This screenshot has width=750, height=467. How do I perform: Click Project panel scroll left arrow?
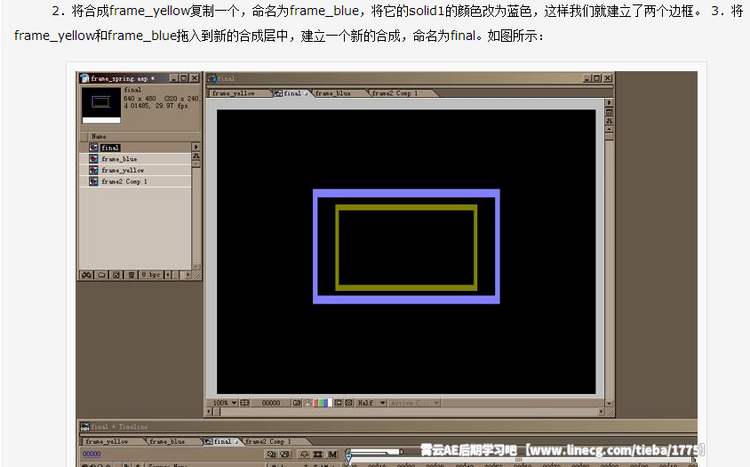[168, 275]
